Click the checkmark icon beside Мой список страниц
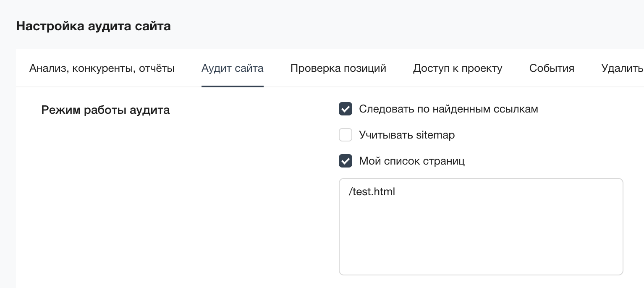 [x=346, y=161]
